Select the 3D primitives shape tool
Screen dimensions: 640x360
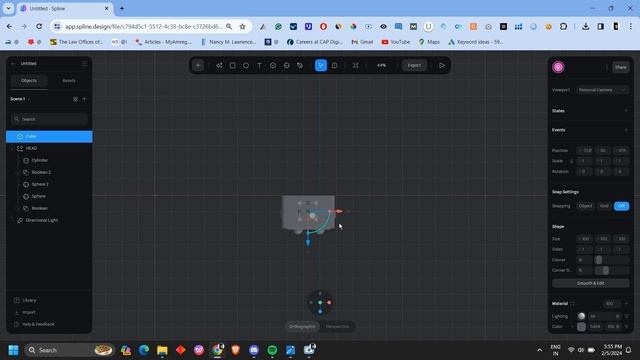click(273, 65)
